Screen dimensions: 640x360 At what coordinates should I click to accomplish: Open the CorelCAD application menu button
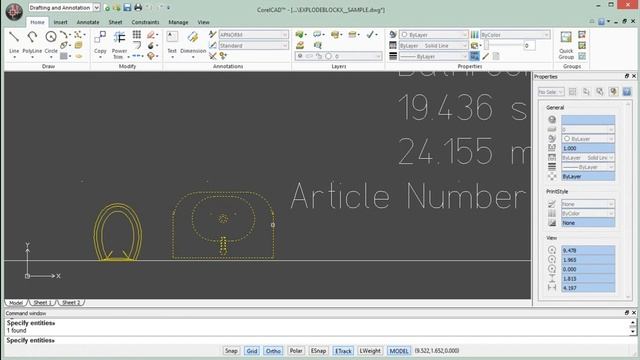14,11
